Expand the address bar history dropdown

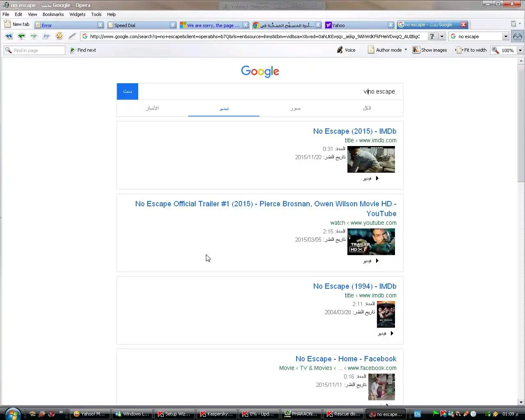tap(442, 36)
